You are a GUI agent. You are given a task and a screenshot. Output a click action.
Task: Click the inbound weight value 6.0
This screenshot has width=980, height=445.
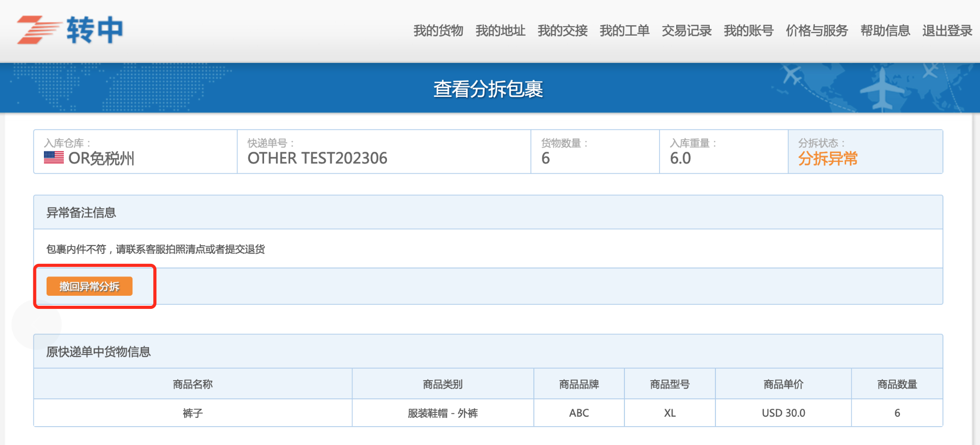tap(680, 158)
